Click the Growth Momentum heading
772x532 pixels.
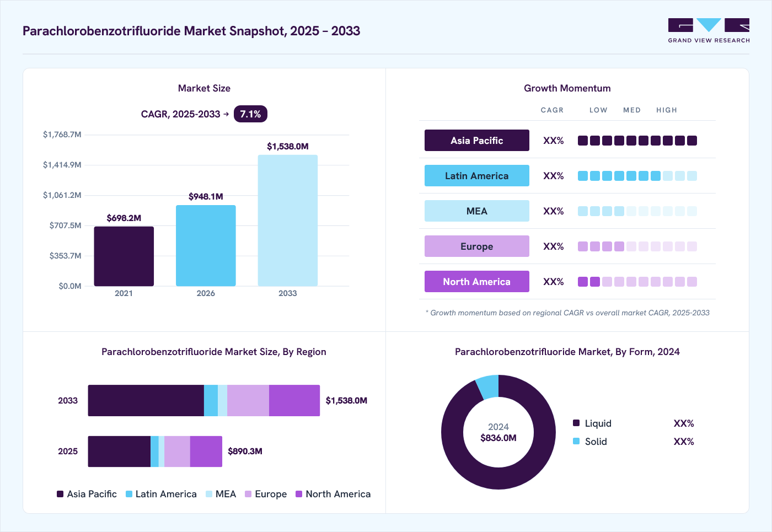pyautogui.click(x=567, y=88)
